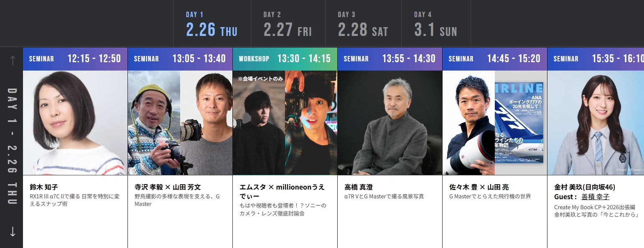Screen dimensions: 644x248
Task: Open 鈴木 知子 portrait thumbnail
Action: point(75,123)
